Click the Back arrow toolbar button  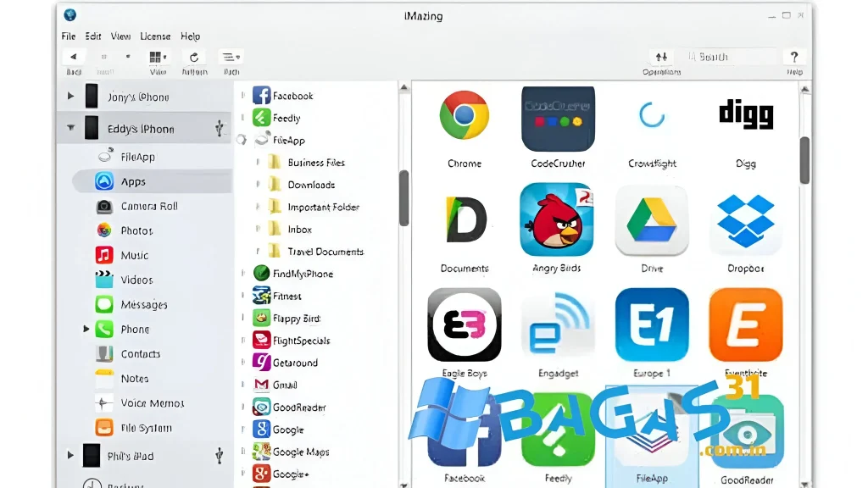click(x=73, y=57)
